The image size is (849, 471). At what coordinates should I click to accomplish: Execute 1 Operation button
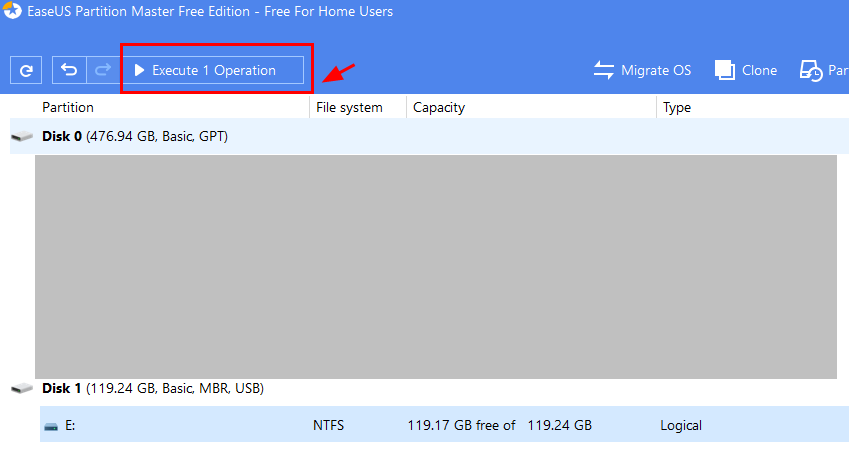(213, 70)
